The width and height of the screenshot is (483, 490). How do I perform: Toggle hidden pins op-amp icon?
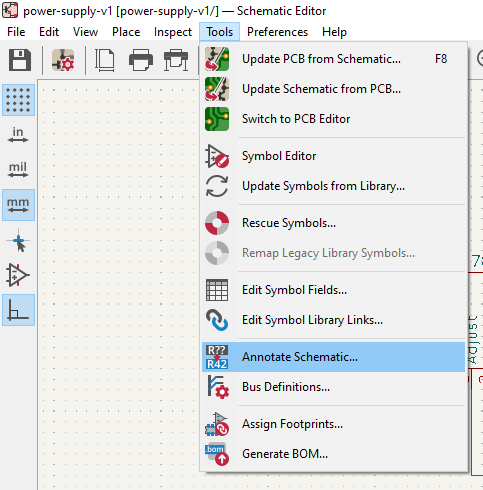click(18, 275)
